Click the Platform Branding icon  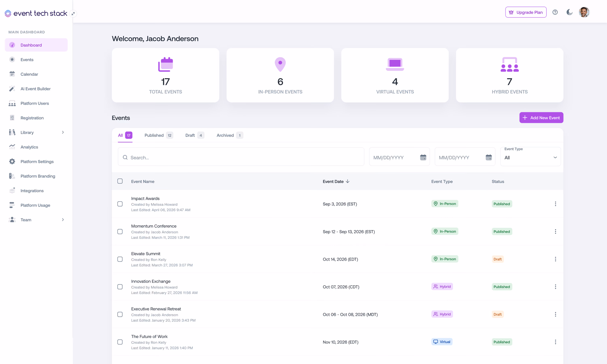12,176
